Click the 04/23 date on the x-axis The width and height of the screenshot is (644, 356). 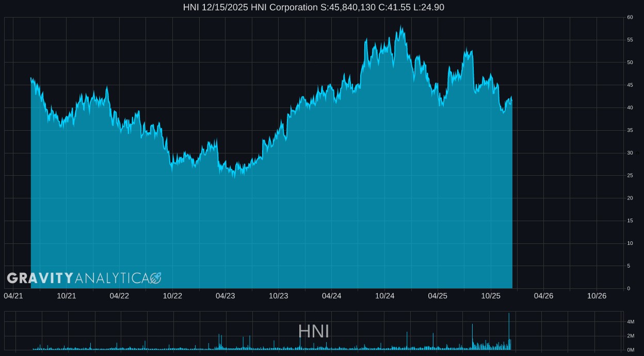point(226,296)
